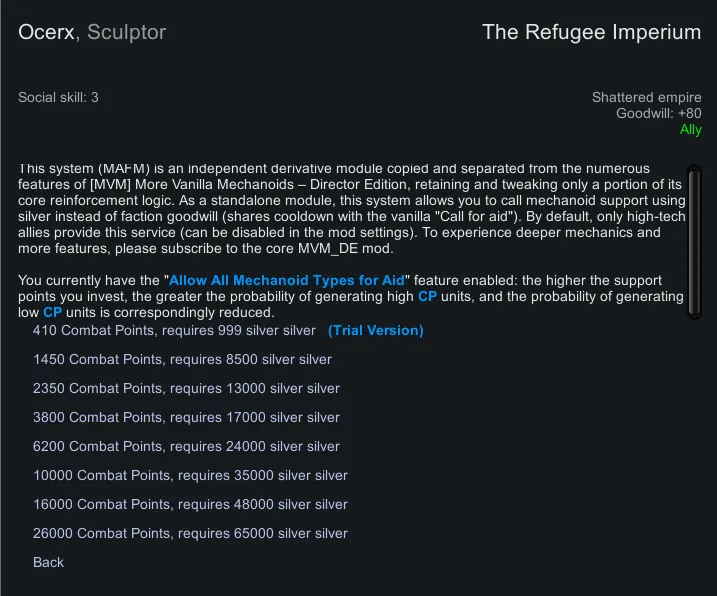Viewport: 717px width, 596px height.
Task: Click the description text scrollbar
Action: 695,240
